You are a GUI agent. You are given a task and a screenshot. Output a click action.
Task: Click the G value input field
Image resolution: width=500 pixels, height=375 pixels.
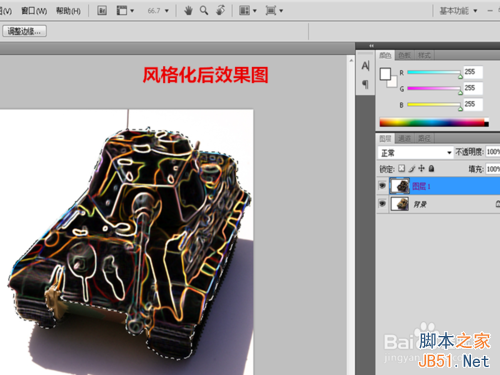[473, 88]
